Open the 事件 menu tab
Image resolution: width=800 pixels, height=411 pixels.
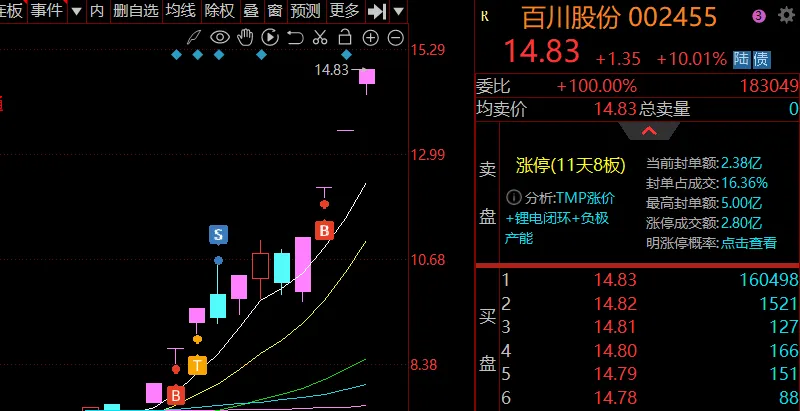coord(47,11)
